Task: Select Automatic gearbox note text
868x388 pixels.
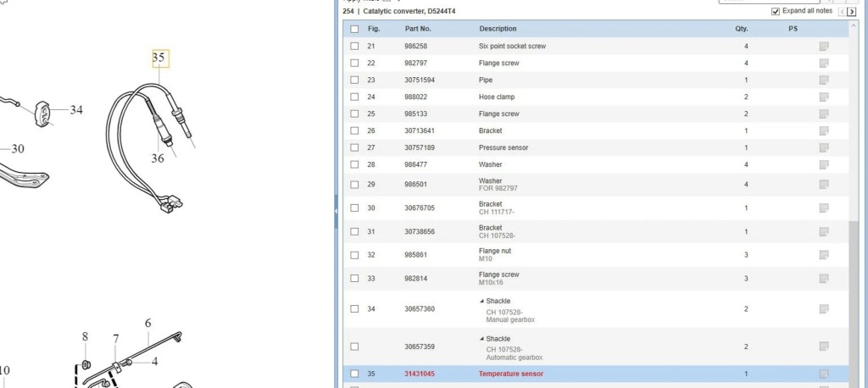Action: tap(515, 358)
